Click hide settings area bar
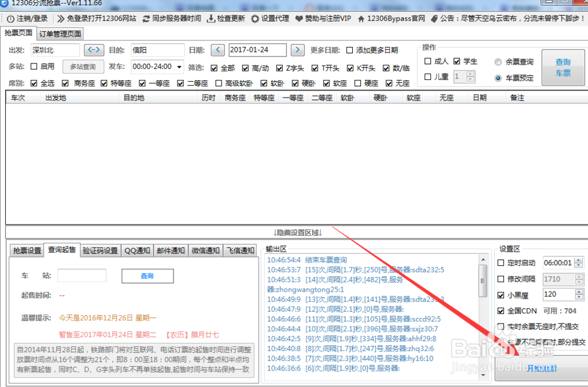 pos(298,232)
